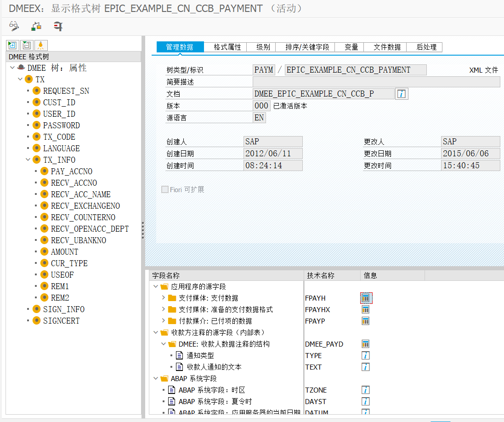Screen dimensions: 504x422
Task: Collapse the TX_INFO node in the format tree
Action: point(28,160)
